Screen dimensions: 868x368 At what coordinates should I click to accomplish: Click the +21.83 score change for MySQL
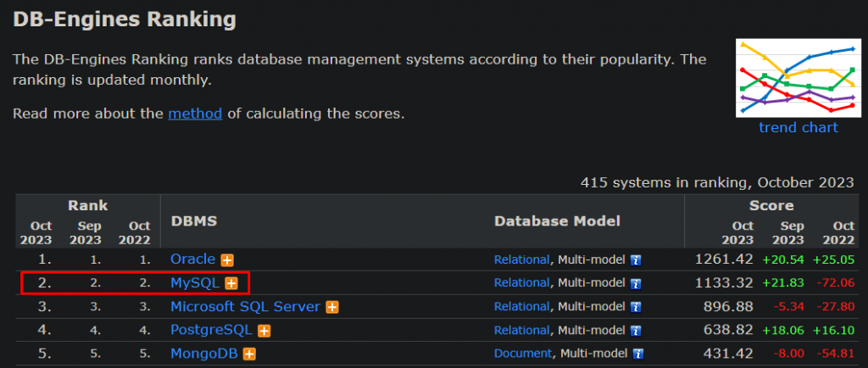point(783,283)
